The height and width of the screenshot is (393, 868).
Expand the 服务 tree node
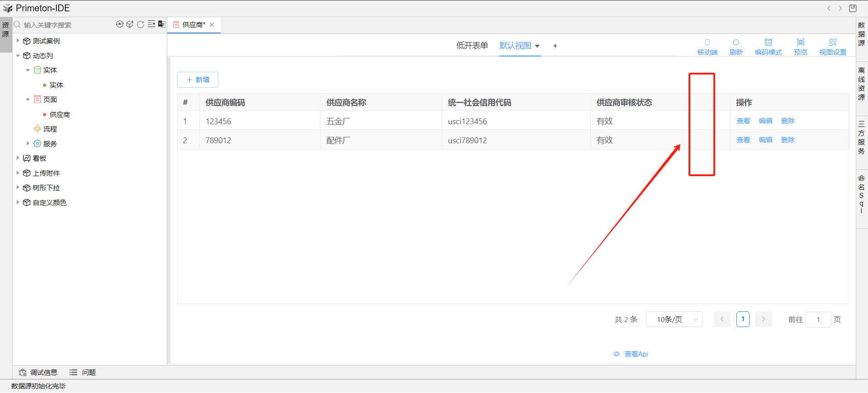[28, 144]
